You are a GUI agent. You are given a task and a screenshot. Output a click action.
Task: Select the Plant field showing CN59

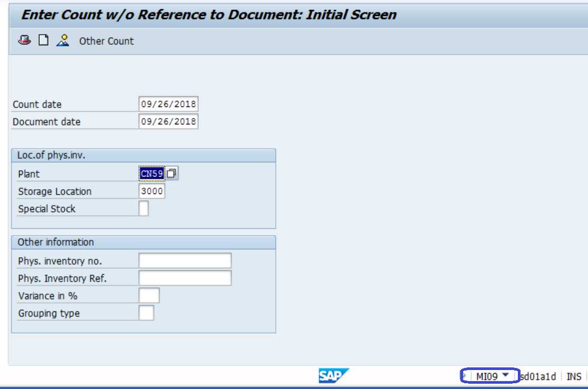[x=151, y=173]
